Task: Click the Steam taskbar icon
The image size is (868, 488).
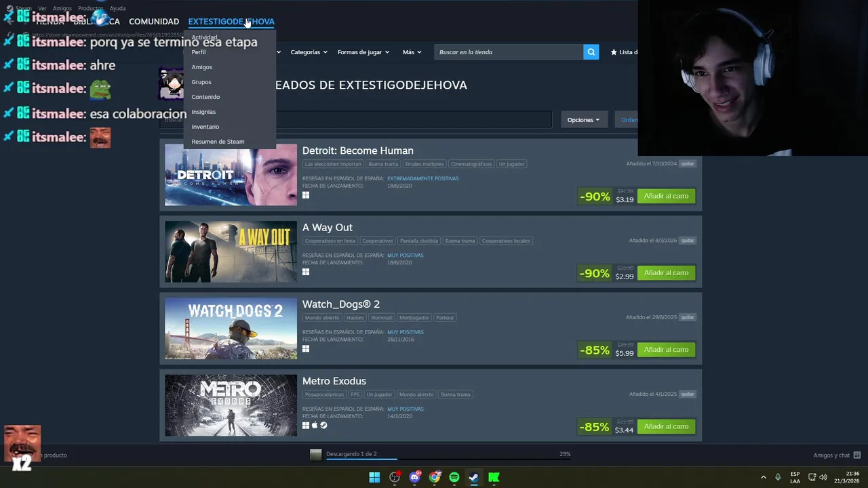Action: [474, 477]
